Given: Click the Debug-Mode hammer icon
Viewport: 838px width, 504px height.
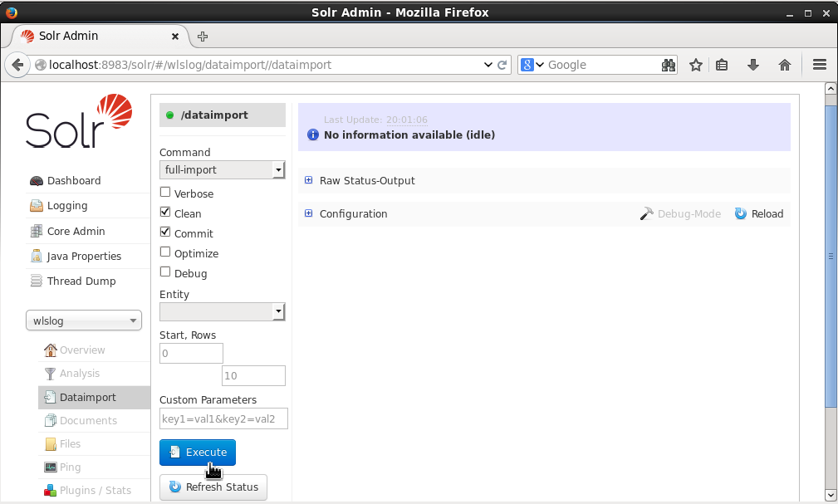Looking at the screenshot, I should tap(646, 213).
